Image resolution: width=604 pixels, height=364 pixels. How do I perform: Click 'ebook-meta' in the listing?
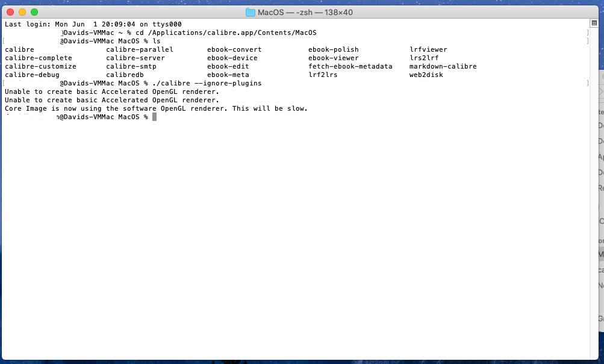[x=228, y=75]
